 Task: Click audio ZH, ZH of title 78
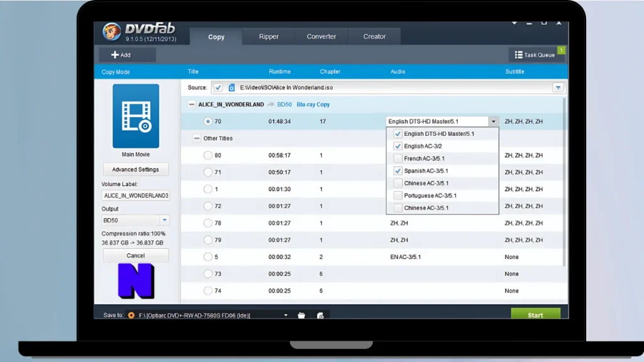[399, 223]
